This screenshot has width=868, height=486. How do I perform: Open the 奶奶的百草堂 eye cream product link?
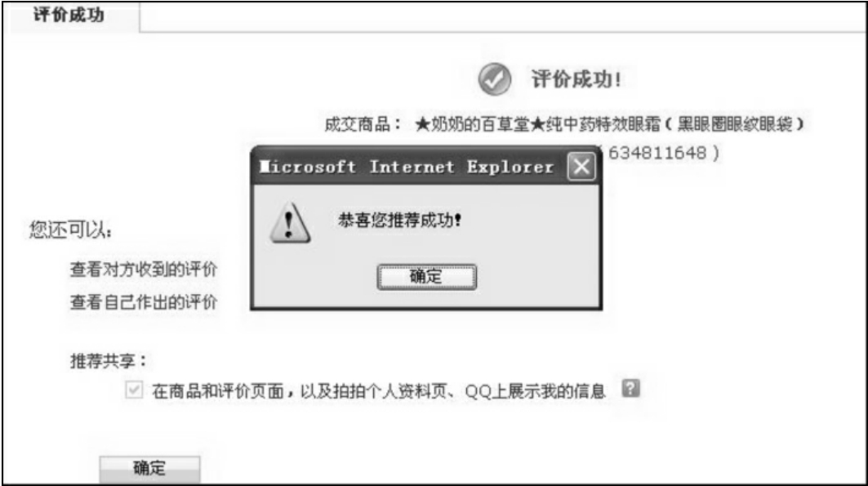coord(609,124)
